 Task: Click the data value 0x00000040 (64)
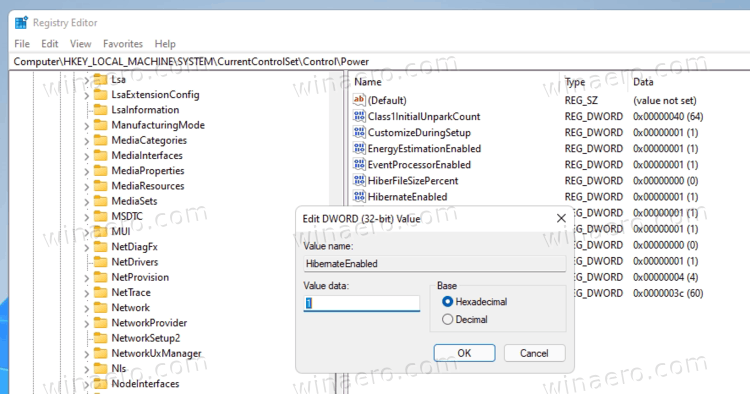[668, 116]
